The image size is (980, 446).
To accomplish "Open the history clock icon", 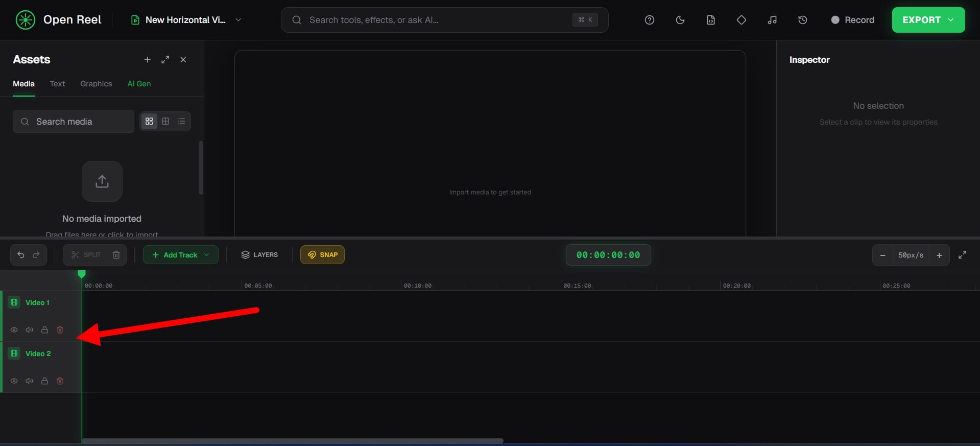I will coord(802,20).
